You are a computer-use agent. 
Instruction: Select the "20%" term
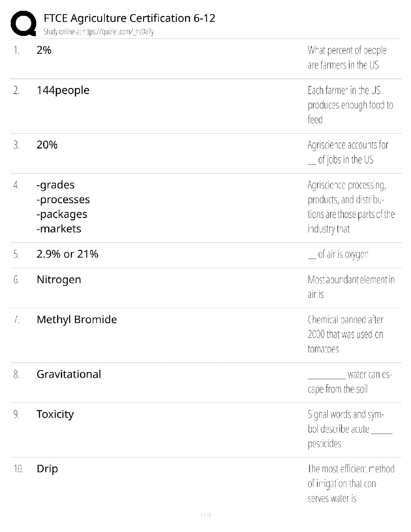[x=47, y=145]
